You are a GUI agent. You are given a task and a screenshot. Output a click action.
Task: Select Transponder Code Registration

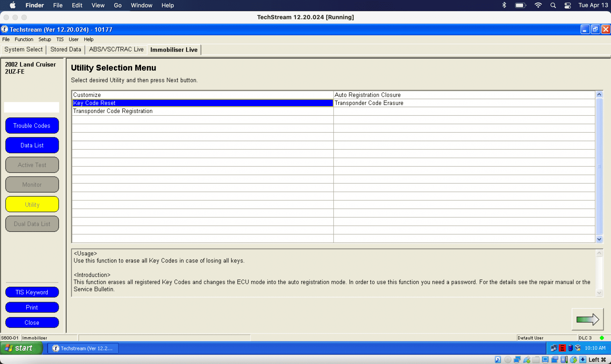coord(203,111)
